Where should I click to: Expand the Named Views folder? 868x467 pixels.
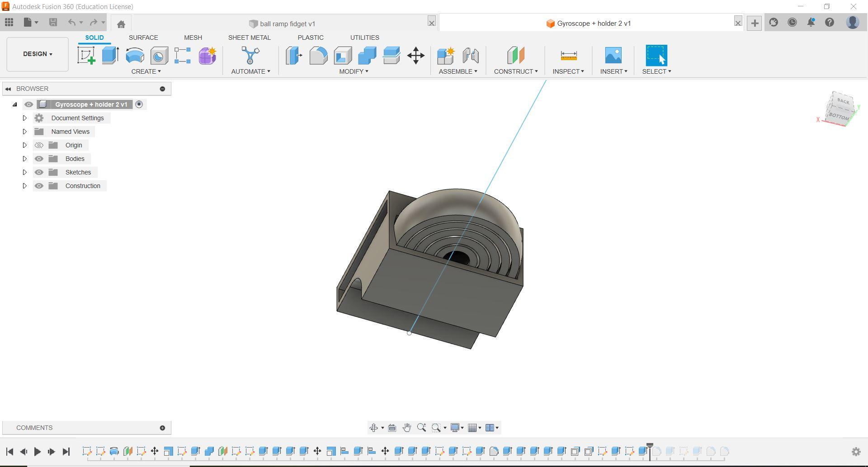point(24,132)
